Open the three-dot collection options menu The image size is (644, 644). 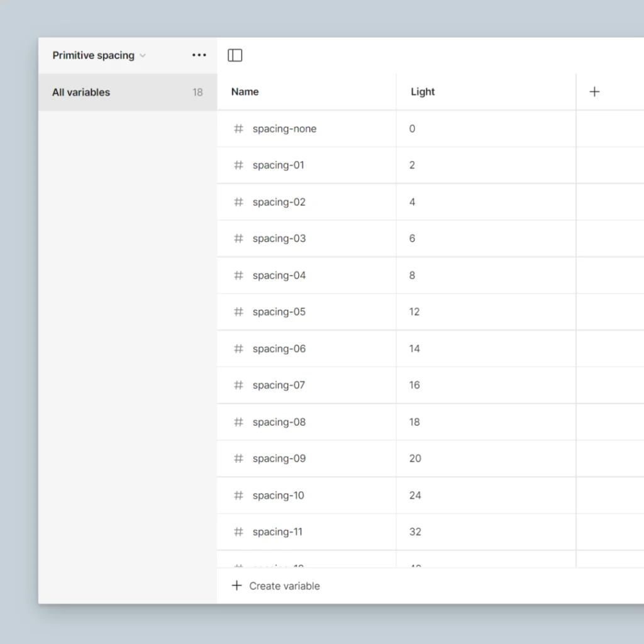click(199, 55)
